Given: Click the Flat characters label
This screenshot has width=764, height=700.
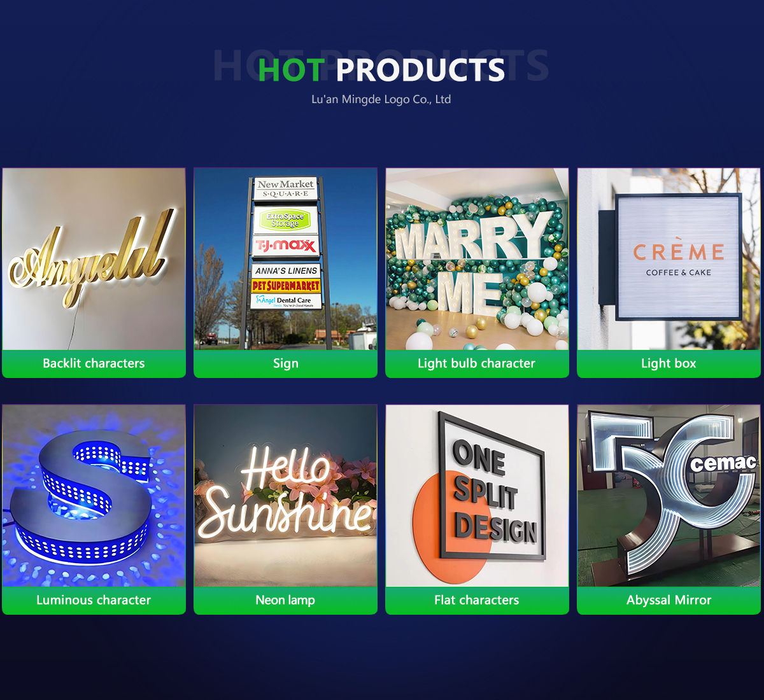Looking at the screenshot, I should point(477,600).
